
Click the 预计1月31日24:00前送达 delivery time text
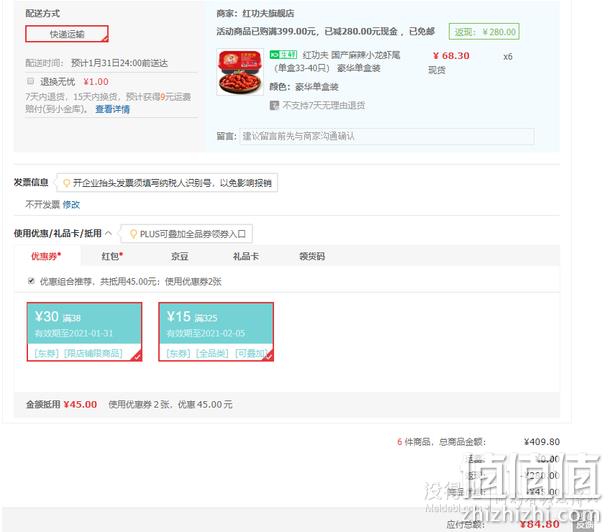[x=119, y=63]
